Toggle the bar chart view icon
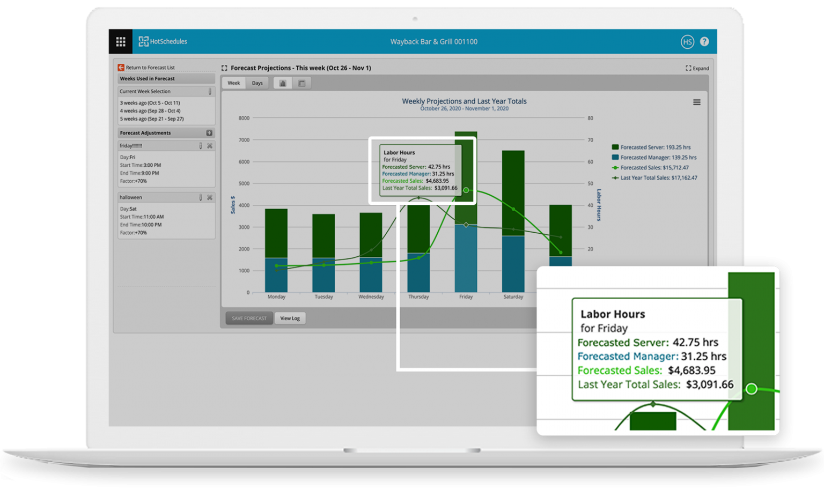This screenshot has width=824, height=504. [x=283, y=83]
